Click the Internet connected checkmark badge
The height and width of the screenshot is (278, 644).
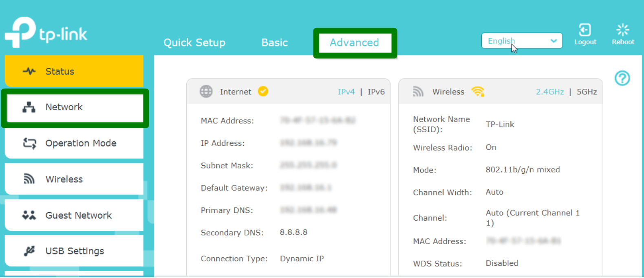pos(263,91)
